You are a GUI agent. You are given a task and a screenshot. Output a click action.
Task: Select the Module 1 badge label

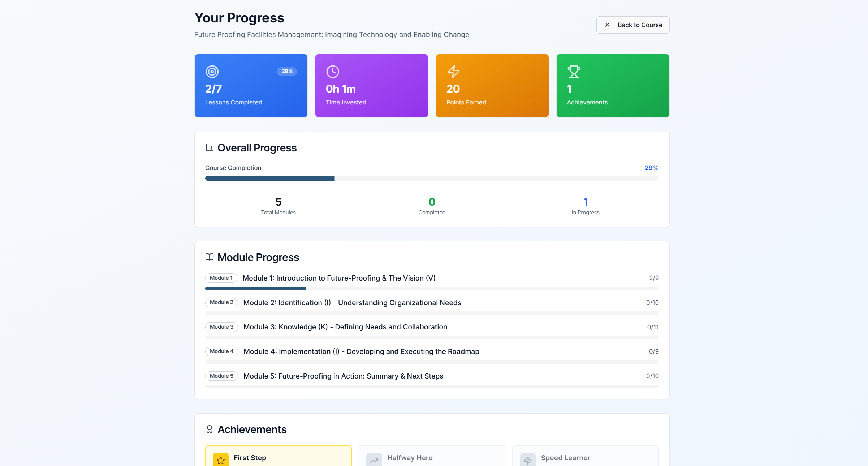221,278
